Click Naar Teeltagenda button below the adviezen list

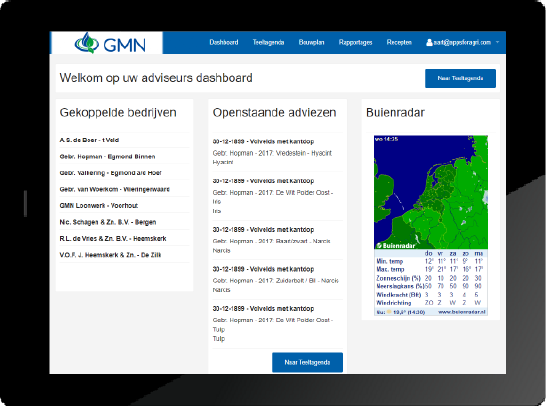tap(307, 362)
